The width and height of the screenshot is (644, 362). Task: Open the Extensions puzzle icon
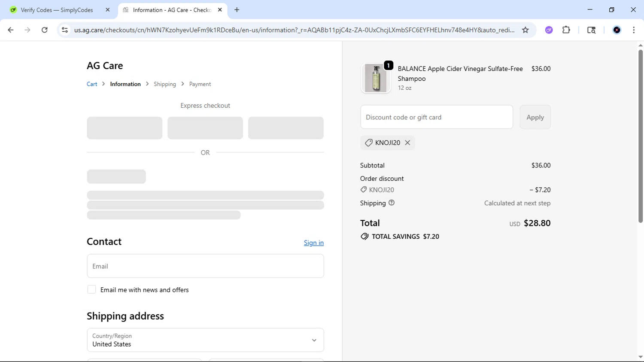pyautogui.click(x=566, y=30)
